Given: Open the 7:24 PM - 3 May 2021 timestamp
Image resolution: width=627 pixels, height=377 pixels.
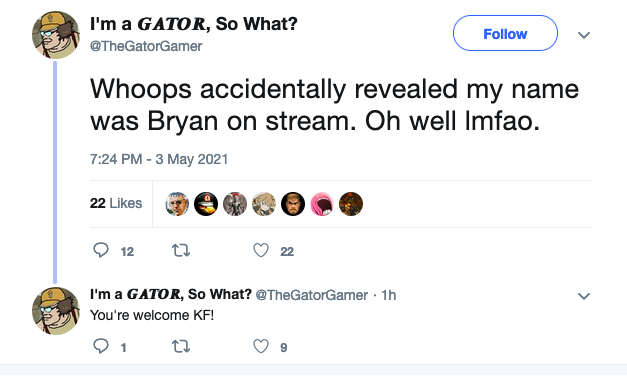Looking at the screenshot, I should (x=159, y=159).
